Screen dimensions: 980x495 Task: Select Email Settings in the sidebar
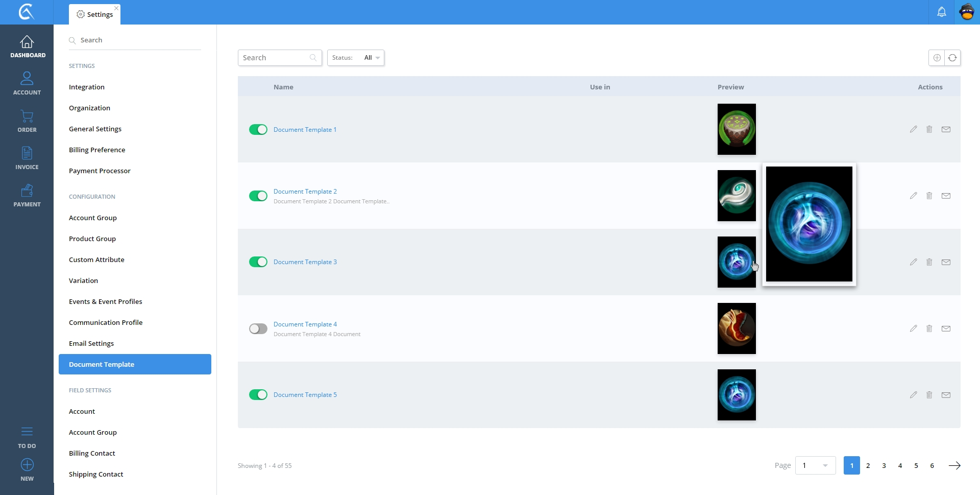tap(91, 343)
